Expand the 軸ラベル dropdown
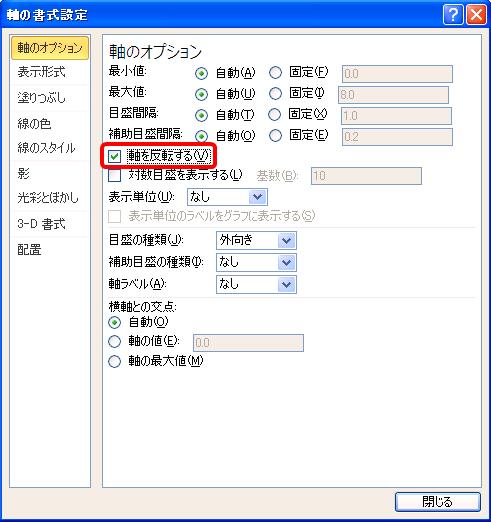Image resolution: width=491 pixels, height=522 pixels. pos(256,284)
